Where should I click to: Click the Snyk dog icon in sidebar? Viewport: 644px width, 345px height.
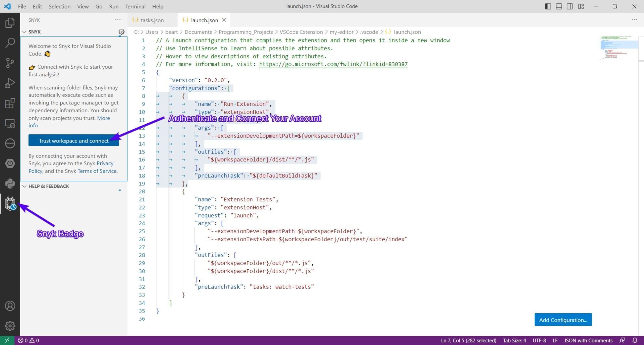[x=10, y=203]
